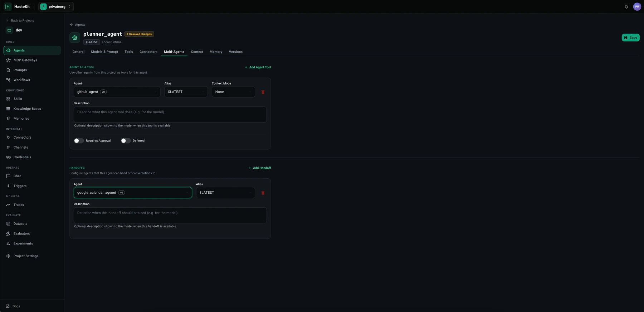The image size is (644, 312).
Task: Open the PR user avatar menu
Action: point(637,6)
